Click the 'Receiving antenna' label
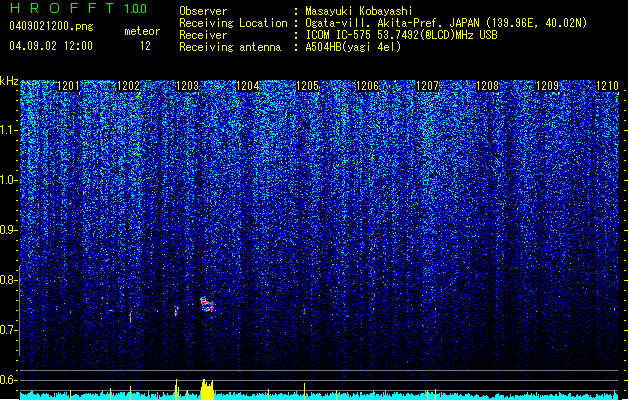Image resolution: width=629 pixels, height=400 pixels. 230,47
